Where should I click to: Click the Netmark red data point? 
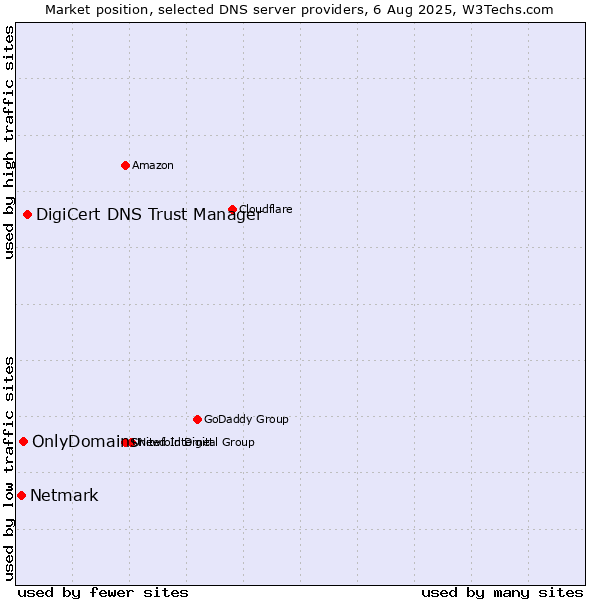(21, 496)
